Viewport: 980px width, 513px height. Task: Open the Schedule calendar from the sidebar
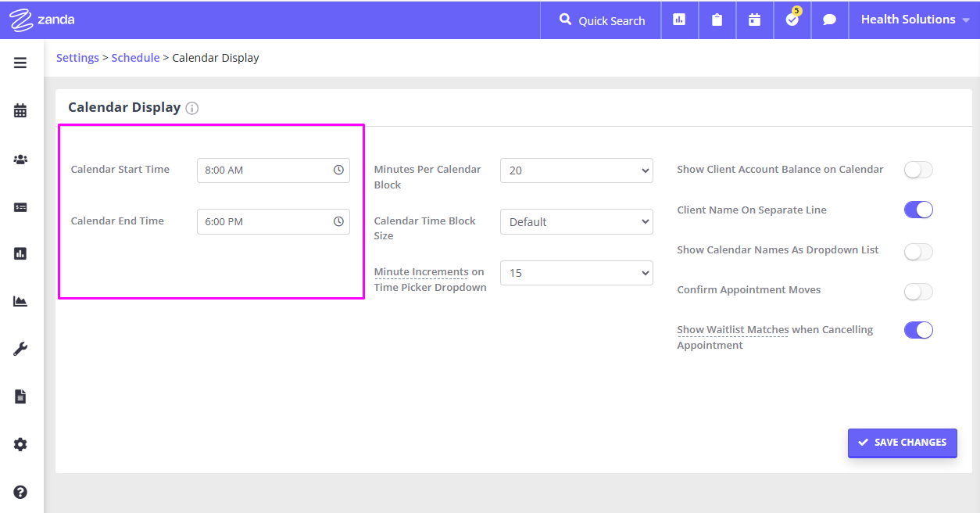click(x=20, y=110)
